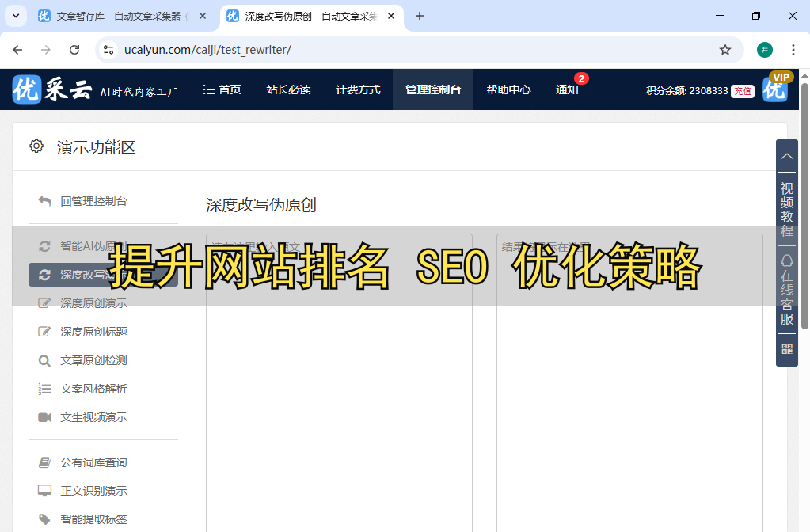Open 通知 with 2 unread notifications
This screenshot has width=810, height=532.
567,89
